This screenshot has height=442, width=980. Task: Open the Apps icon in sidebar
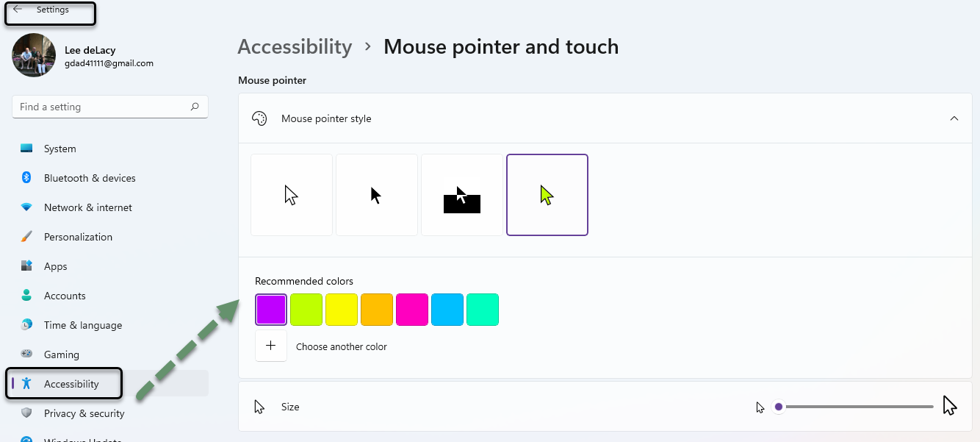[x=26, y=266]
